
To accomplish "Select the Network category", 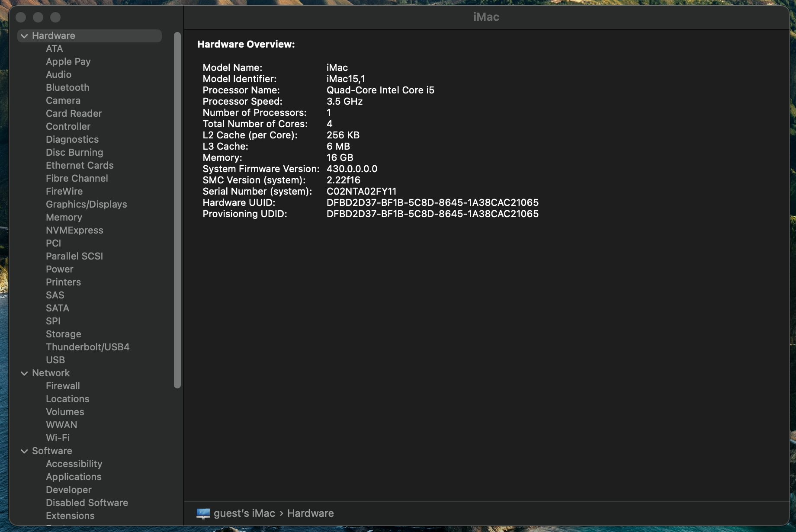I will [x=51, y=373].
